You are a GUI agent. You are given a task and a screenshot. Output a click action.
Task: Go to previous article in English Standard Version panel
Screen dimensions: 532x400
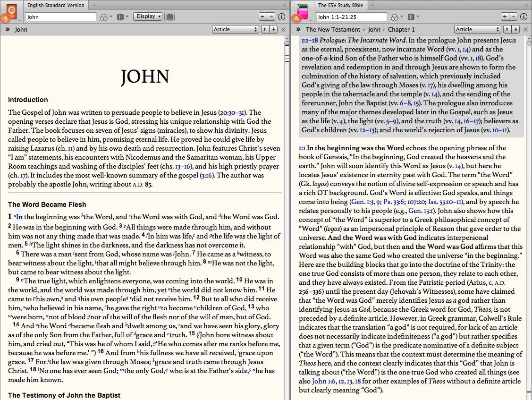265,29
